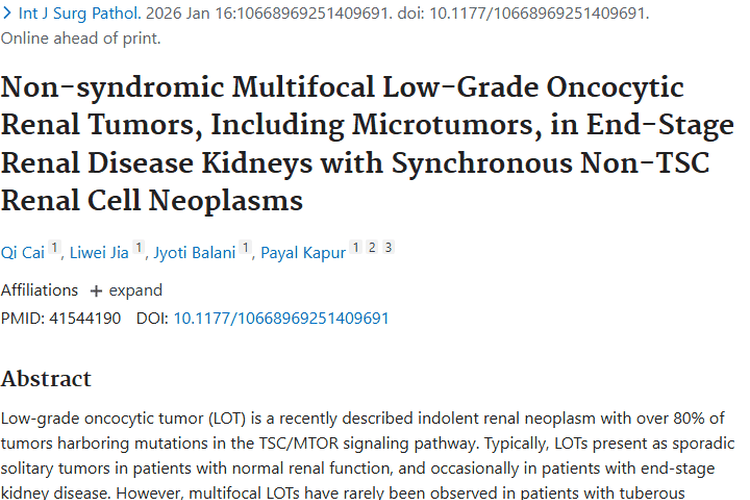Click author name Payal Kapur
Image resolution: width=750 pixels, height=500 pixels.
point(303,253)
